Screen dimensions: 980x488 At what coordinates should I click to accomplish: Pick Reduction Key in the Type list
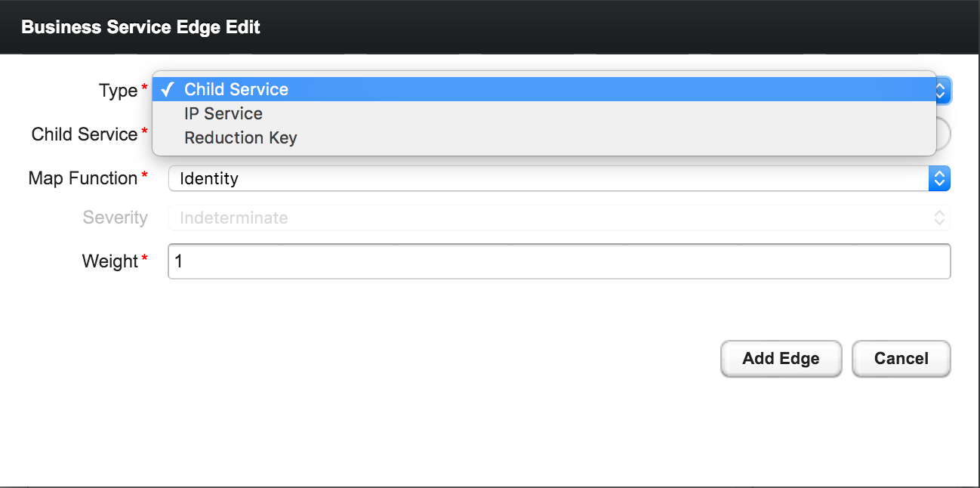pos(240,138)
